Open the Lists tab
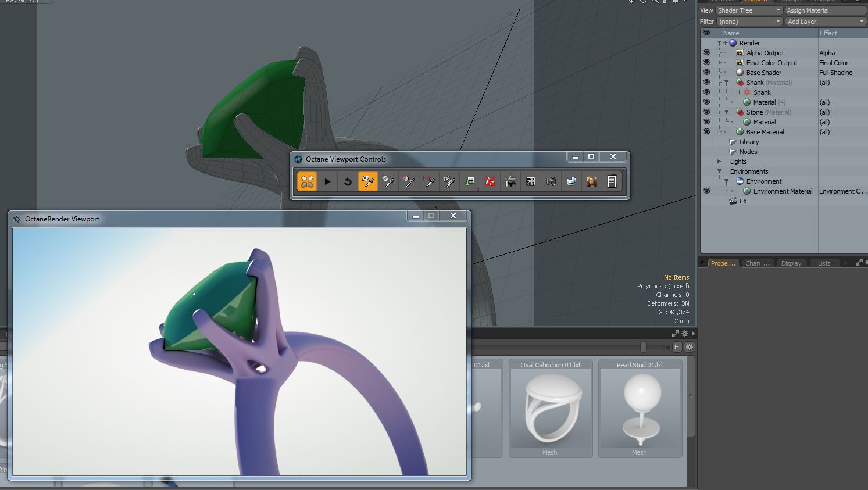Screen dimensions: 868x490 [824, 263]
